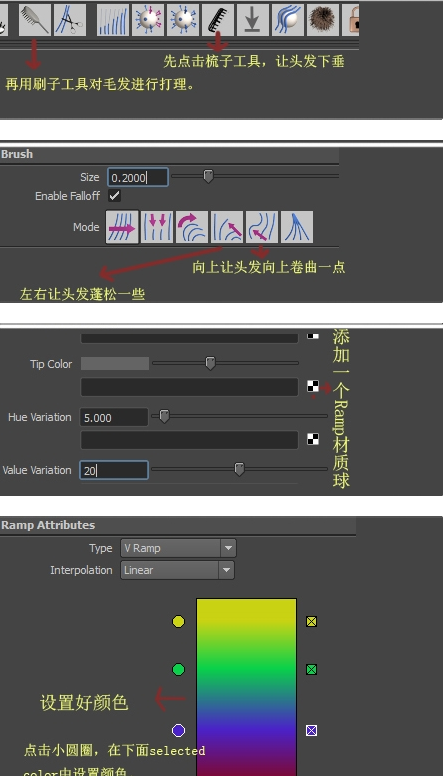
Task: Select the curved arrow curl brush mode
Action: coord(192,227)
